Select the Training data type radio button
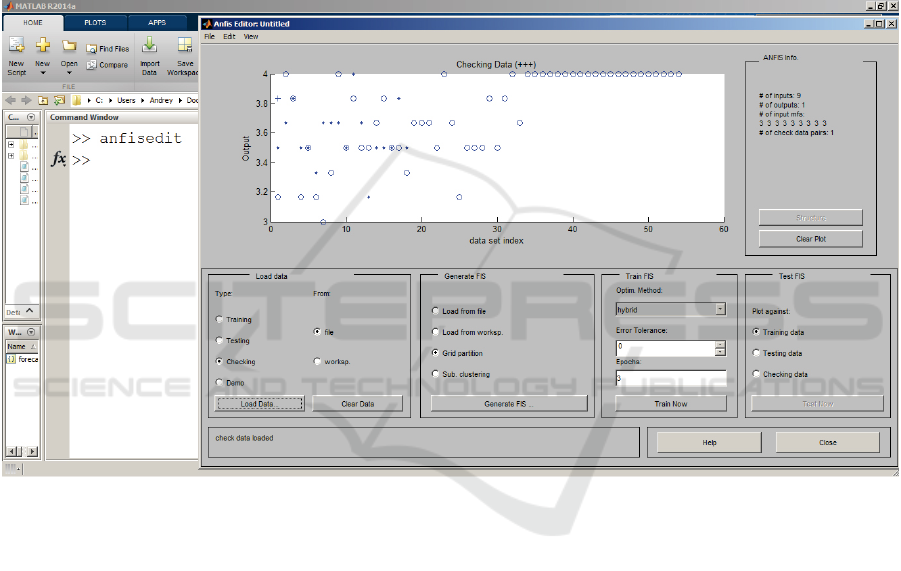The height and width of the screenshot is (571, 901). pyautogui.click(x=220, y=320)
